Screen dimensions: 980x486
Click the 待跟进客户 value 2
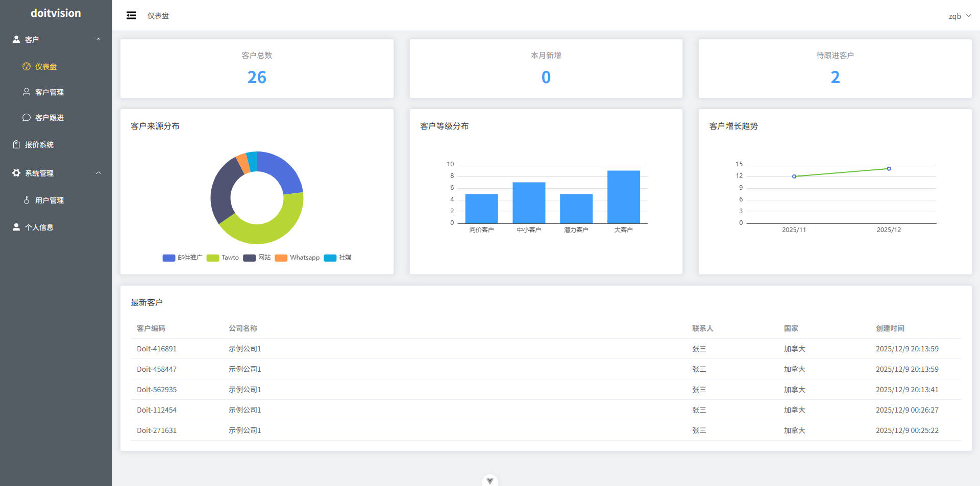point(835,77)
